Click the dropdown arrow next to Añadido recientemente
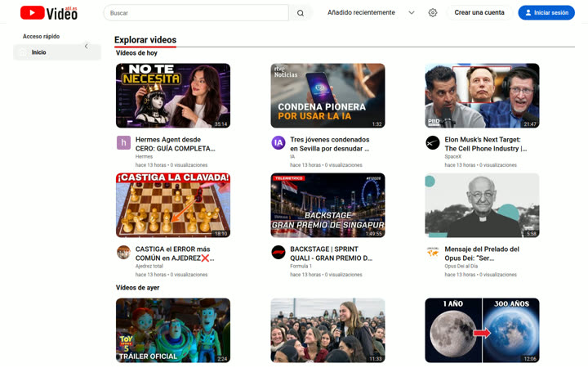The image size is (588, 368). pos(412,13)
